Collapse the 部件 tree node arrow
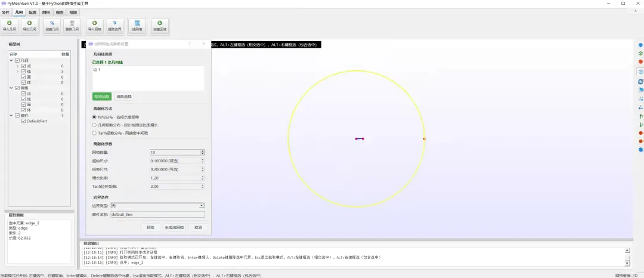This screenshot has width=644, height=278. pos(11,115)
